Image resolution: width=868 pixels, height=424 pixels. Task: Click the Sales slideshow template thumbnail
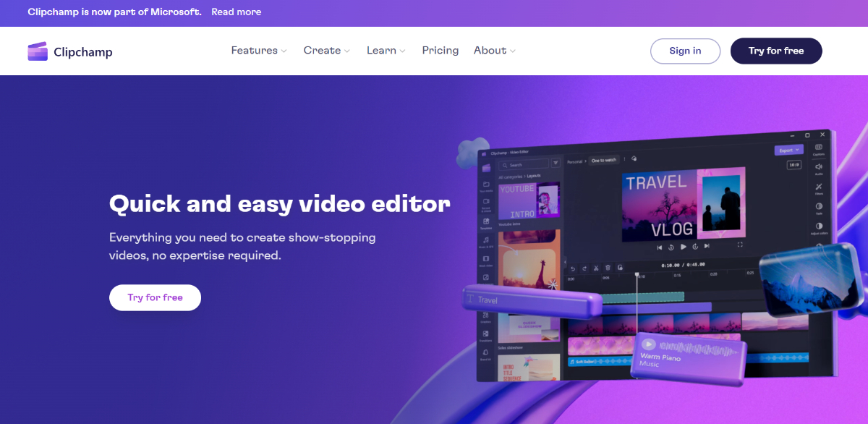click(x=528, y=328)
